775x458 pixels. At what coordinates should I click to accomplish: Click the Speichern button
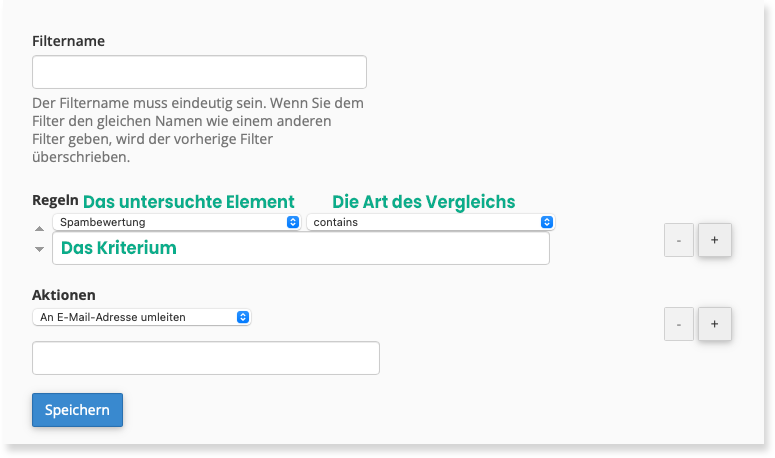pos(77,410)
